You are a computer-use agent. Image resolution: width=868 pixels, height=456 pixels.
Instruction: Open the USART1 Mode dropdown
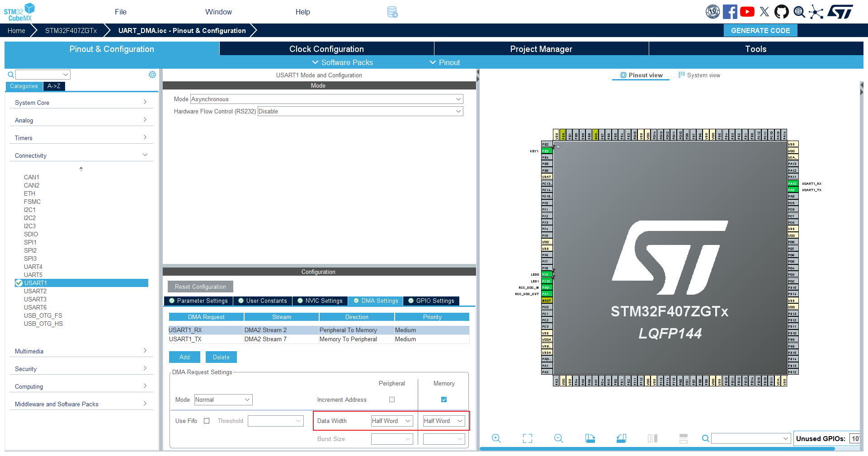click(327, 99)
